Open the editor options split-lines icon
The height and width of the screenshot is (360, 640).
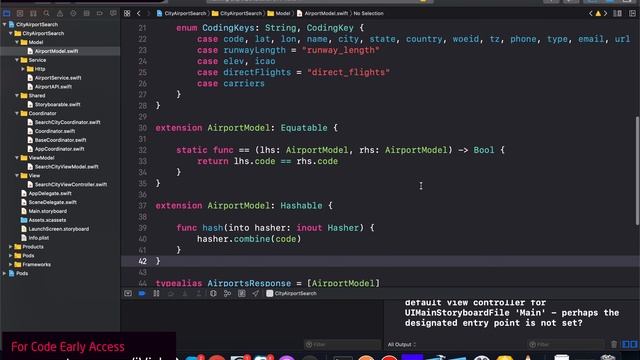pyautogui.click(x=618, y=13)
